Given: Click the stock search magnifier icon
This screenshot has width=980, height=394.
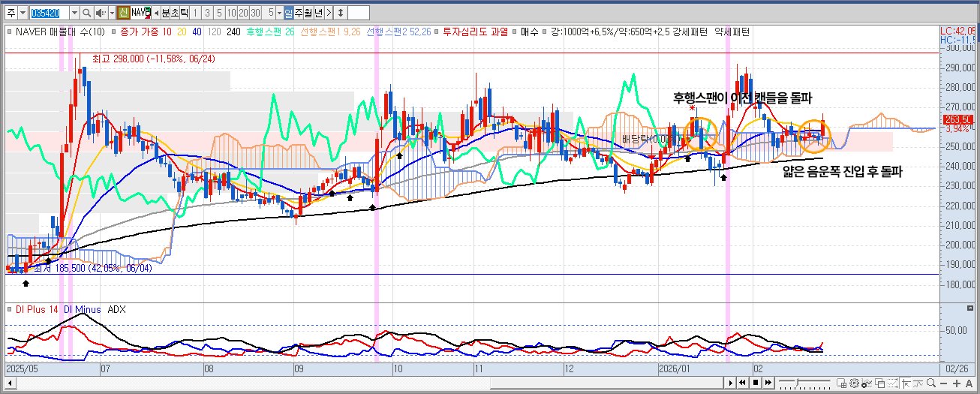Looking at the screenshot, I should click(86, 13).
